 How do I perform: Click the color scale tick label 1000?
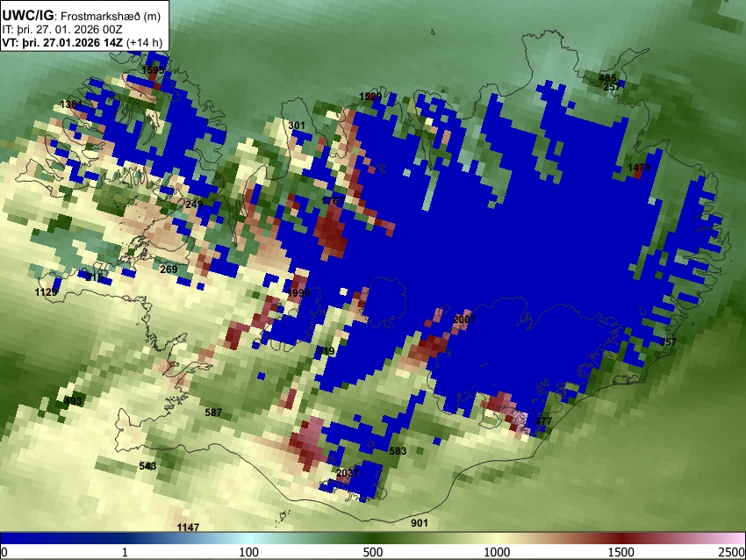[497, 552]
